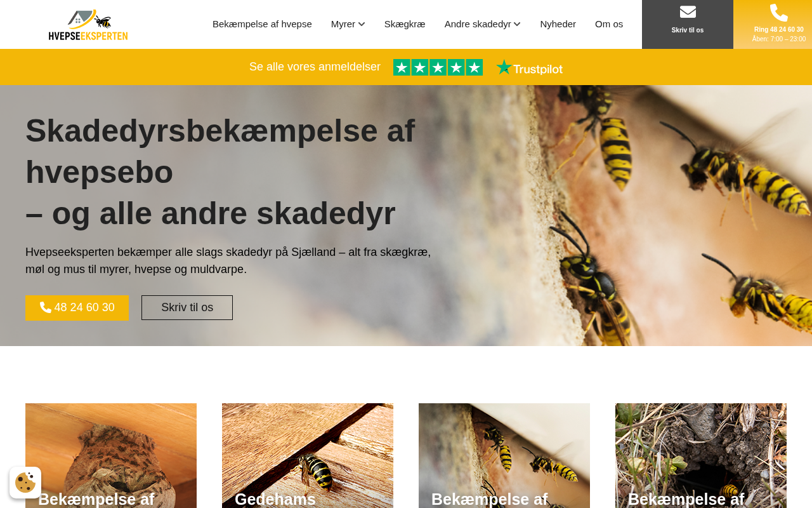This screenshot has width=812, height=508.
Task: Open the Gedehams card thumbnail
Action: tap(308, 455)
